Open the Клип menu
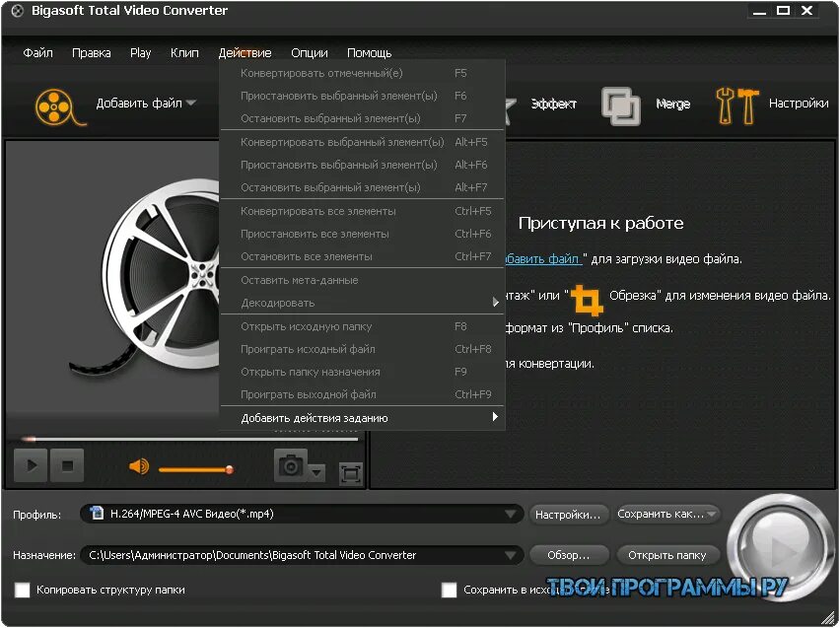Image resolution: width=840 pixels, height=628 pixels. click(184, 53)
